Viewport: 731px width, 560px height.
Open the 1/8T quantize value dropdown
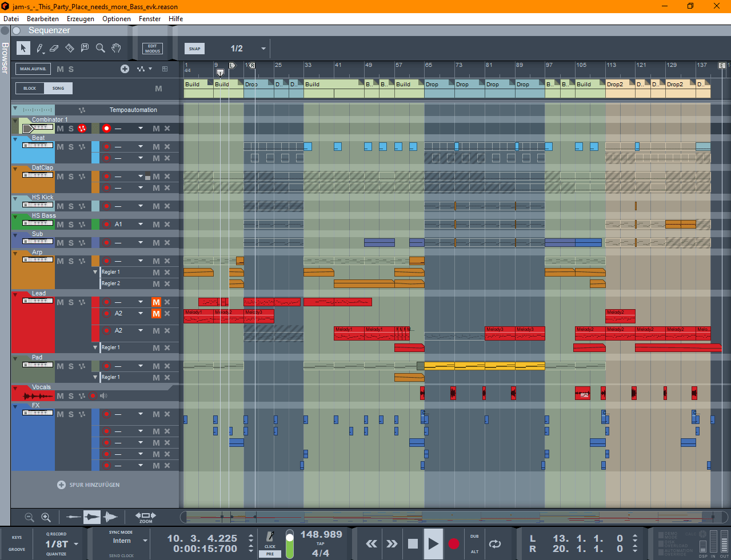pos(76,544)
